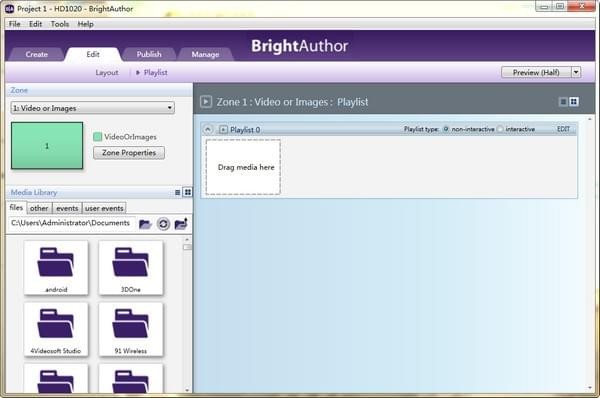
Task: Open the 91 Wireless folder
Action: click(x=130, y=329)
